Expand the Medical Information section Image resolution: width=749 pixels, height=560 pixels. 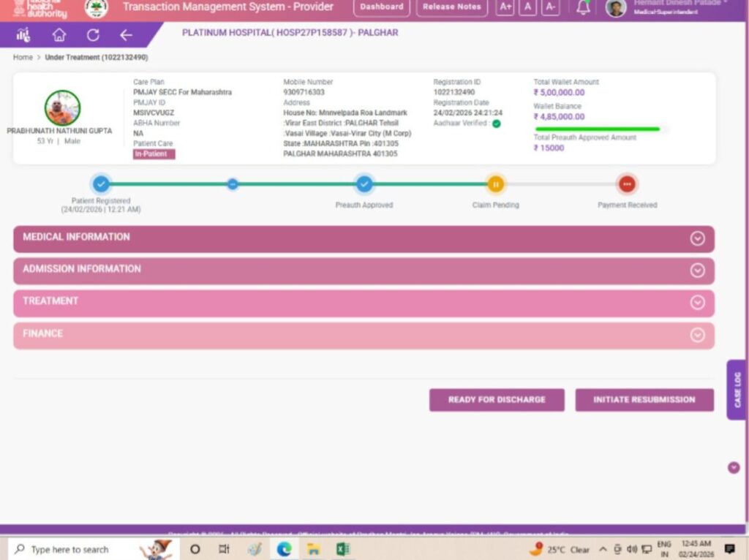[x=697, y=238]
